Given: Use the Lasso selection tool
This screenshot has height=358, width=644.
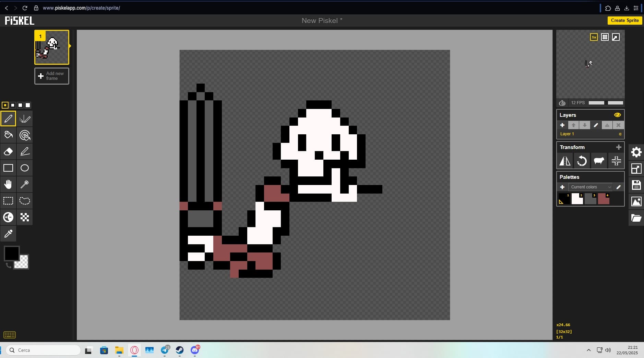Looking at the screenshot, I should point(25,201).
